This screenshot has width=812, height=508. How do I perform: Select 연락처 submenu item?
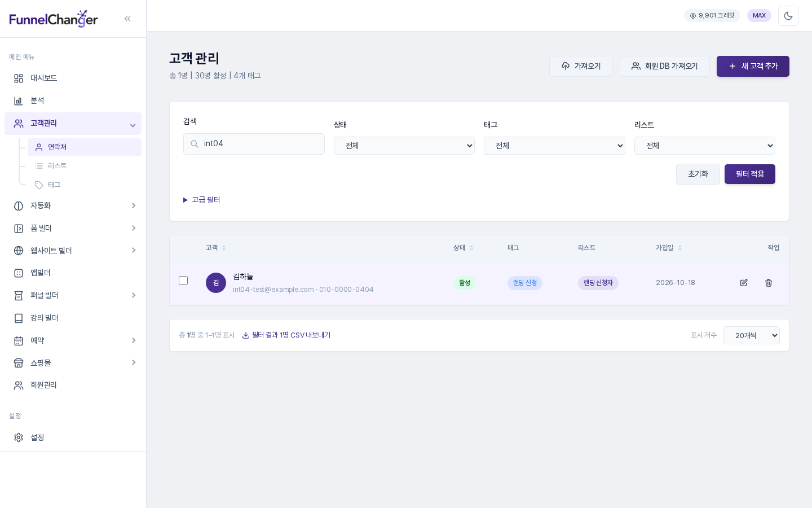point(85,147)
